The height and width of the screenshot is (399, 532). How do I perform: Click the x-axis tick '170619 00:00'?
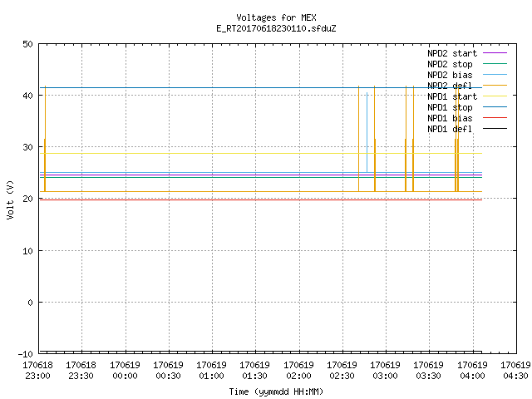(125, 371)
